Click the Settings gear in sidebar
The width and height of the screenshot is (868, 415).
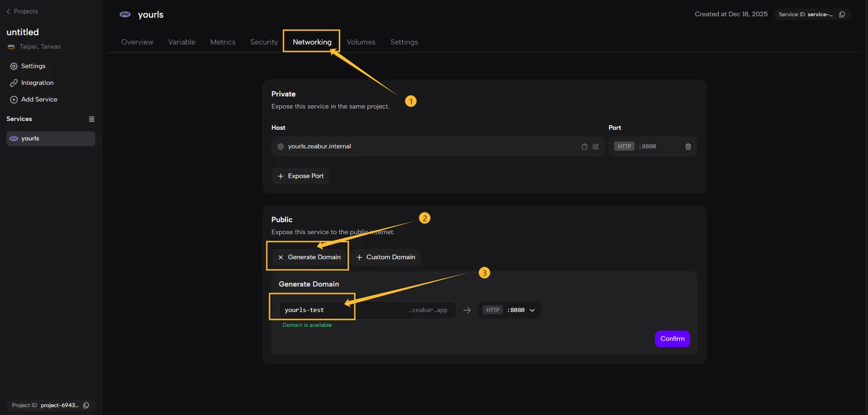pyautogui.click(x=14, y=66)
